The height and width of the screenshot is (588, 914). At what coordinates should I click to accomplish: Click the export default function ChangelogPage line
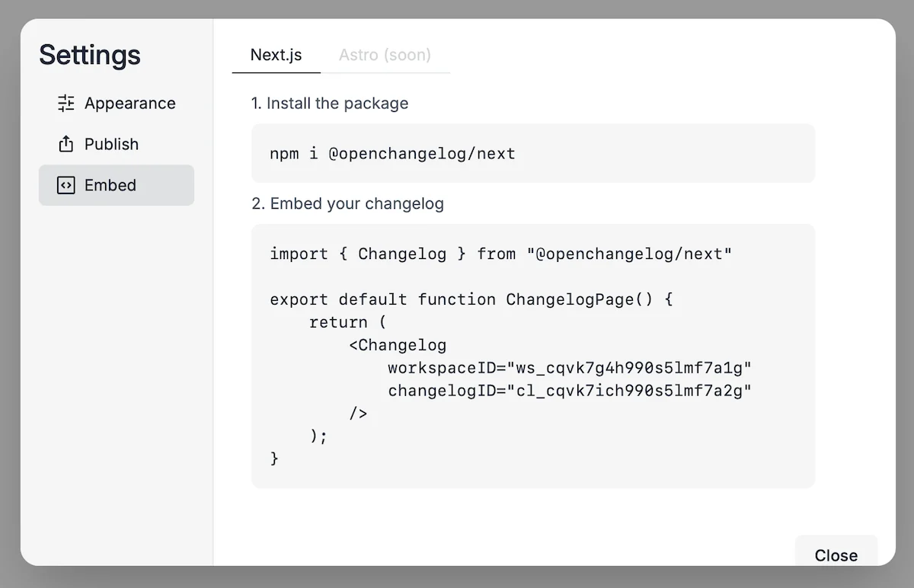pyautogui.click(x=471, y=299)
